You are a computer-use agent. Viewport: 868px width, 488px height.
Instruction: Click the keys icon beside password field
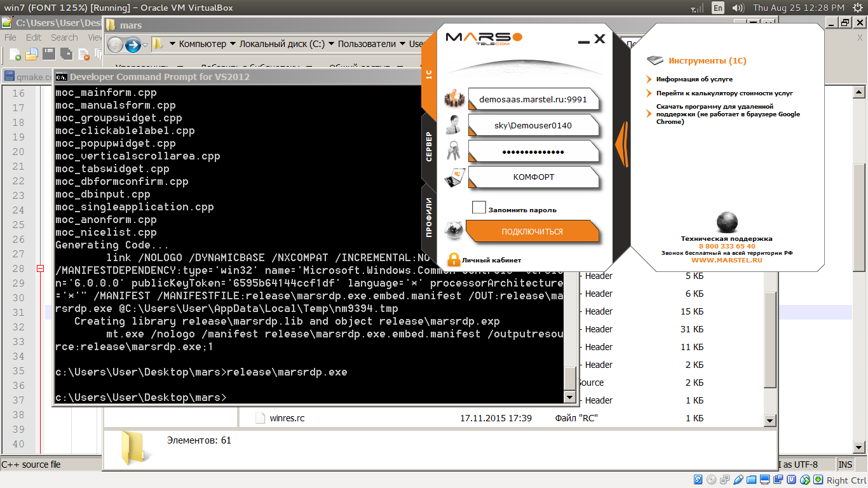coord(455,151)
